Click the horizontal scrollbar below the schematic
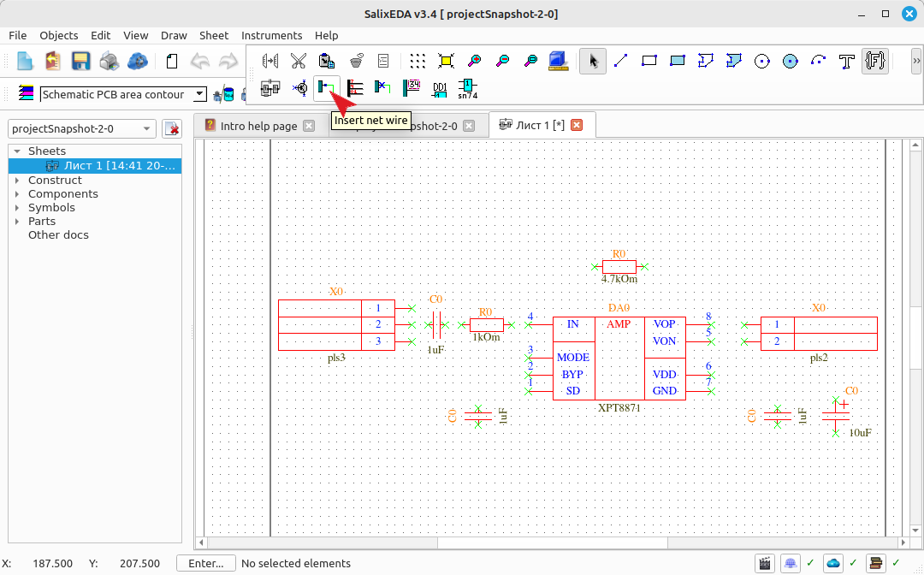 pyautogui.click(x=553, y=542)
